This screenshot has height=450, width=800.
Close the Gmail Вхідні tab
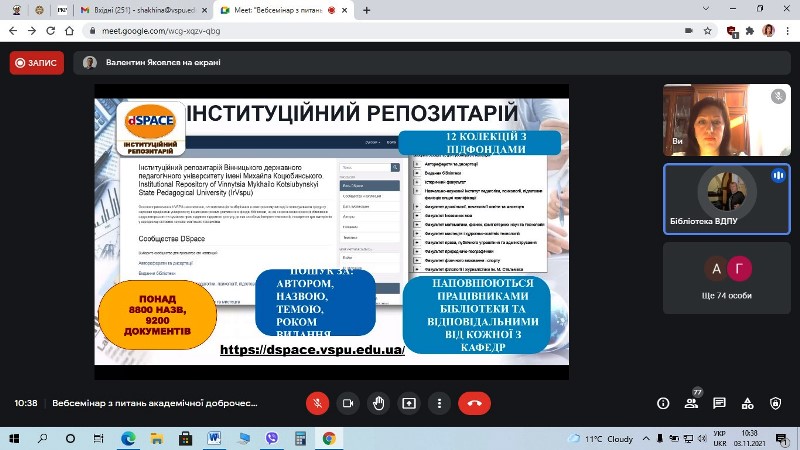click(x=204, y=10)
